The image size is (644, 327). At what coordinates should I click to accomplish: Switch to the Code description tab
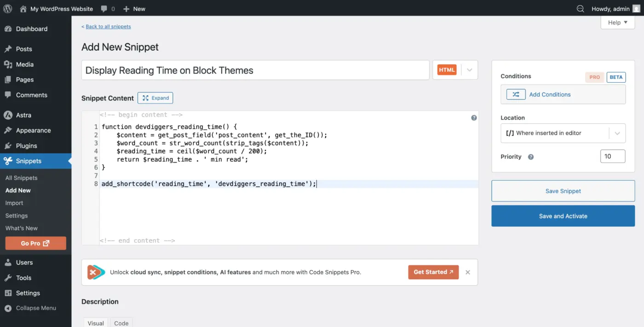(x=121, y=322)
